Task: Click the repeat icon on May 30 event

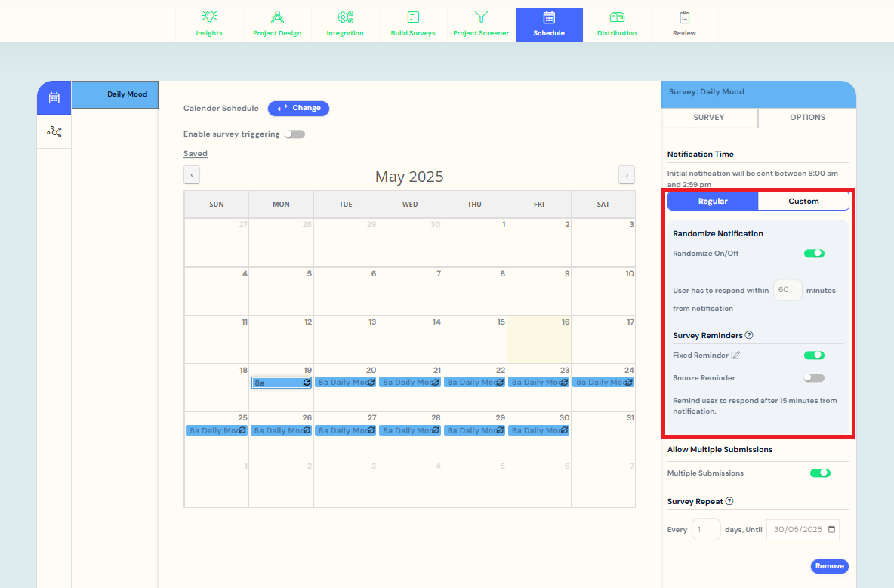Action: (x=565, y=430)
